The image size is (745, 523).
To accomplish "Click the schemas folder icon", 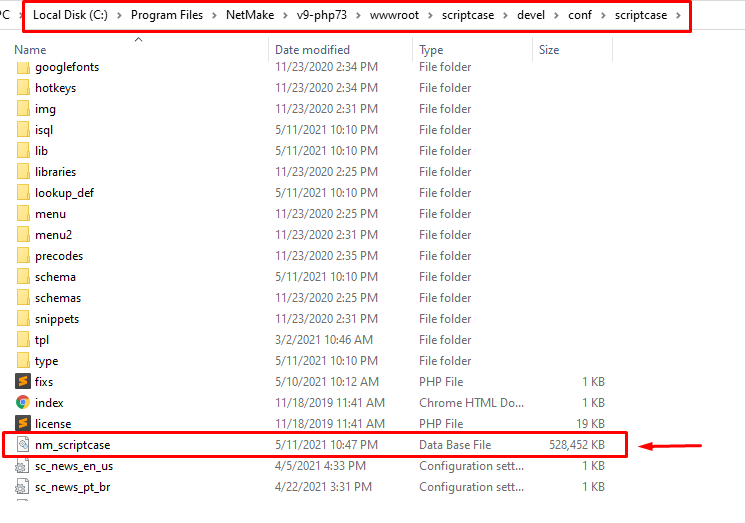I will pyautogui.click(x=23, y=298).
